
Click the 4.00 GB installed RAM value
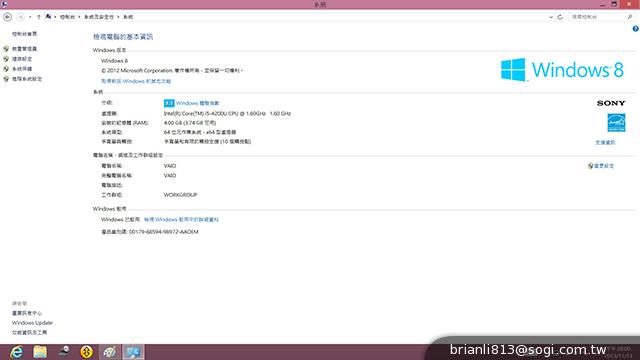click(x=190, y=123)
